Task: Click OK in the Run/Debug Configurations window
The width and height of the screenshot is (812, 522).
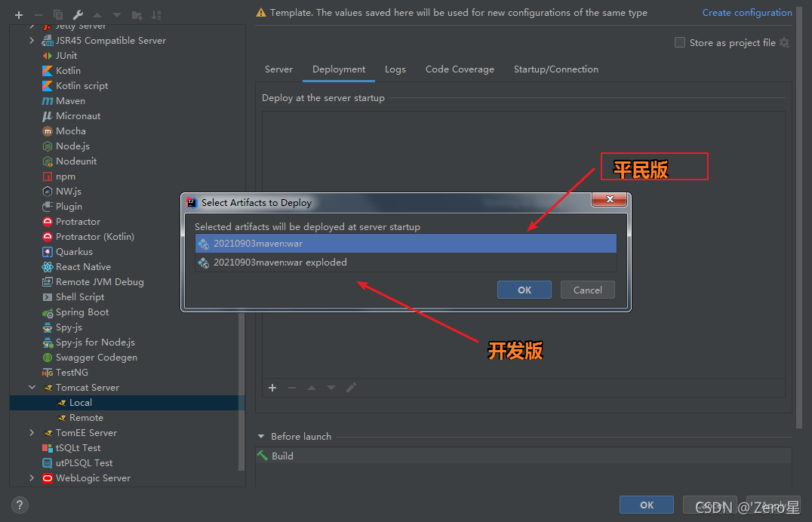Action: pos(646,505)
